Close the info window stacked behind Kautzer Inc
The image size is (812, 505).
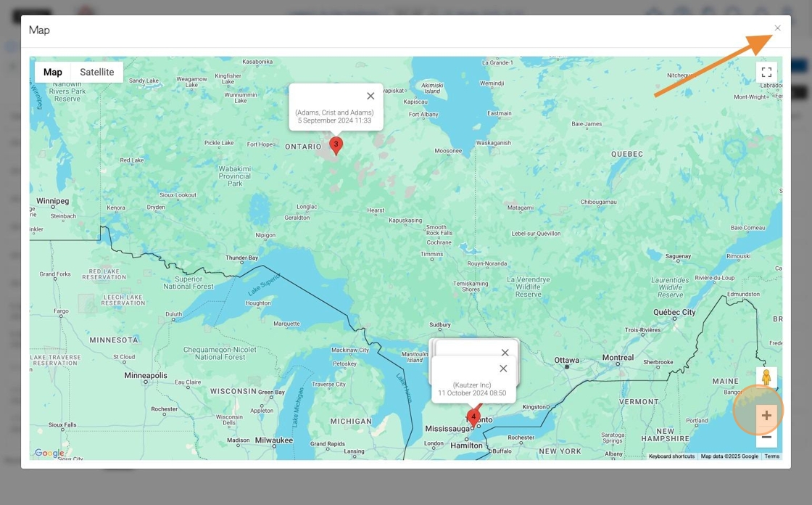(505, 353)
